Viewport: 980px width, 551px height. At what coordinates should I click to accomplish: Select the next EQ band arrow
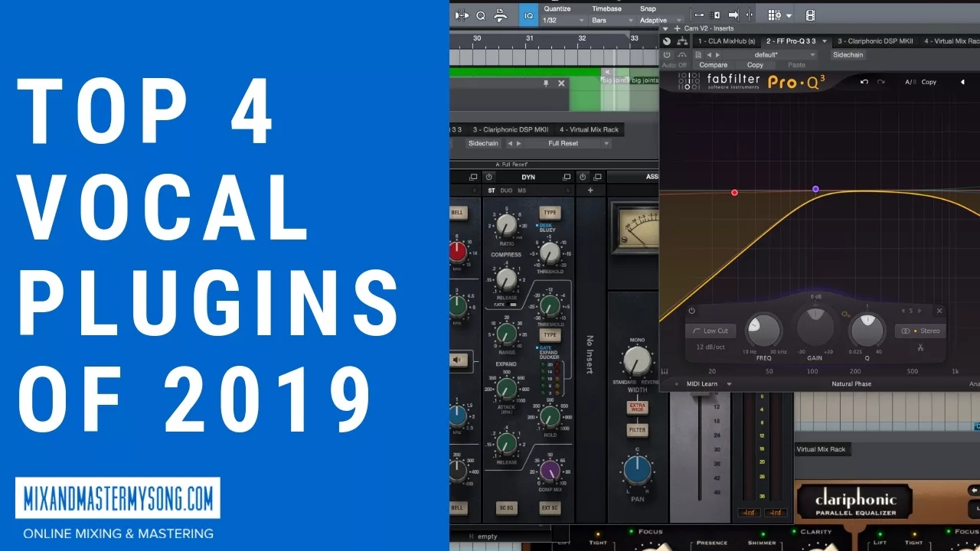pyautogui.click(x=920, y=311)
